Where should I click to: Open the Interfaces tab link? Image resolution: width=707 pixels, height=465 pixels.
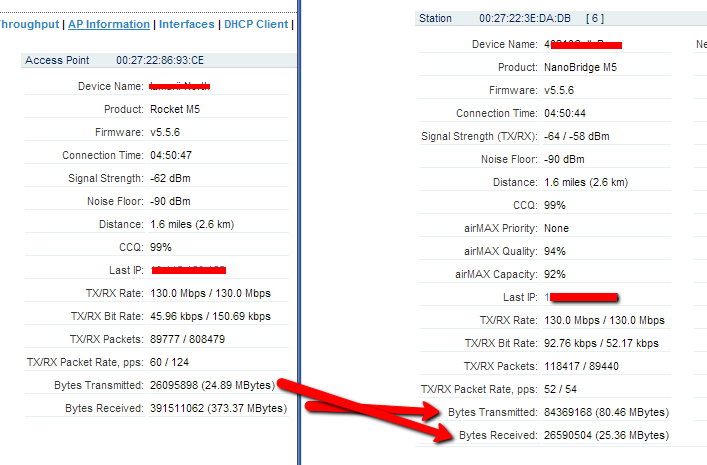pos(187,24)
